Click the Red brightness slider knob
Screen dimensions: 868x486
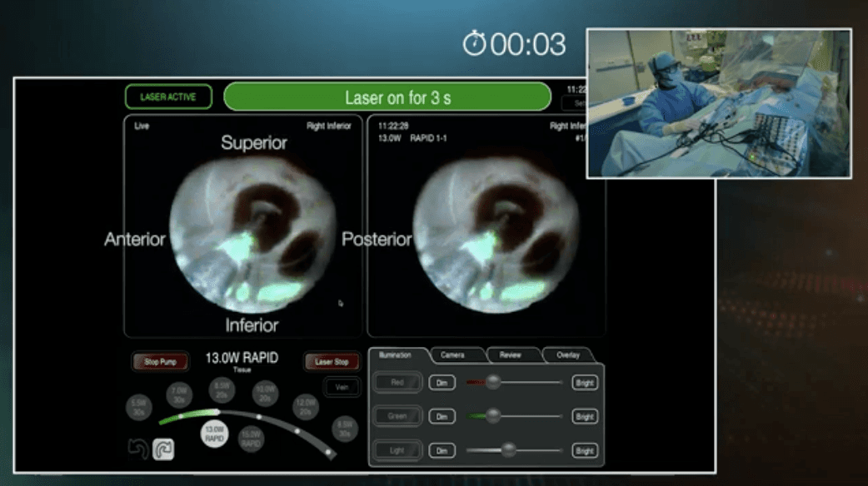click(x=492, y=381)
